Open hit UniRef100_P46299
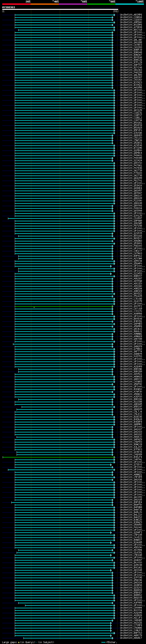This screenshot has height=644, width=146. (131, 72)
